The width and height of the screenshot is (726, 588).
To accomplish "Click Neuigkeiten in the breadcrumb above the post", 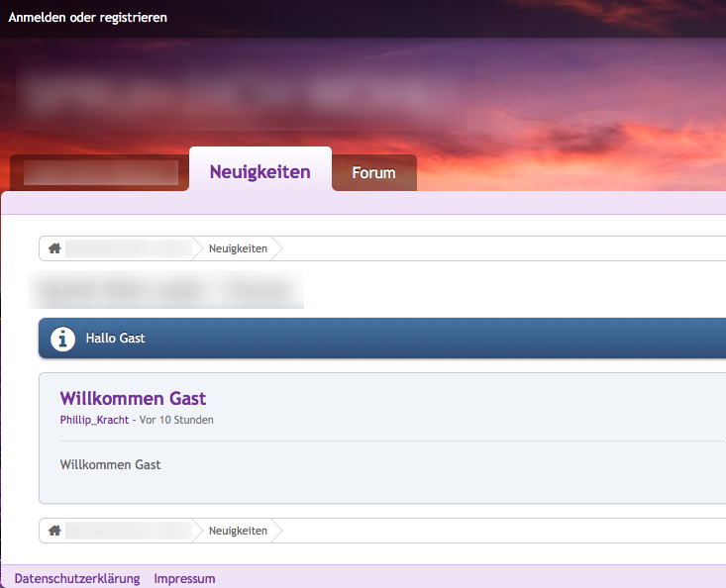I will (x=238, y=248).
